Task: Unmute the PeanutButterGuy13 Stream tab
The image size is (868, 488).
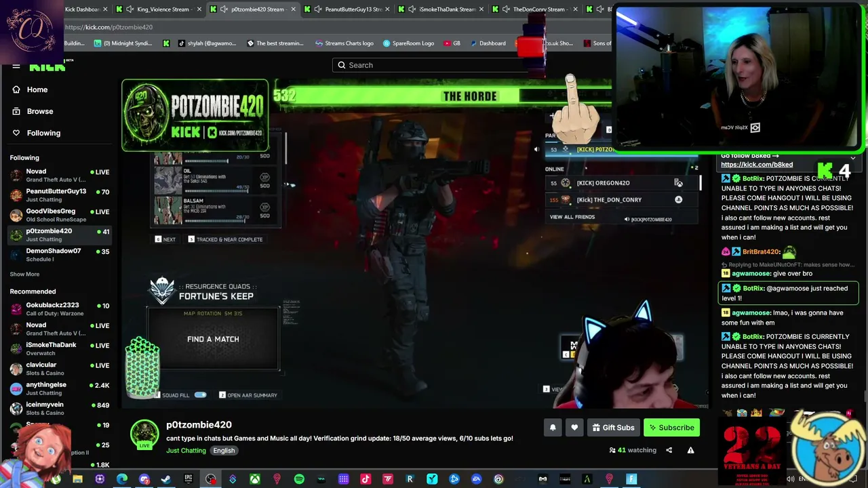Action: [x=319, y=9]
